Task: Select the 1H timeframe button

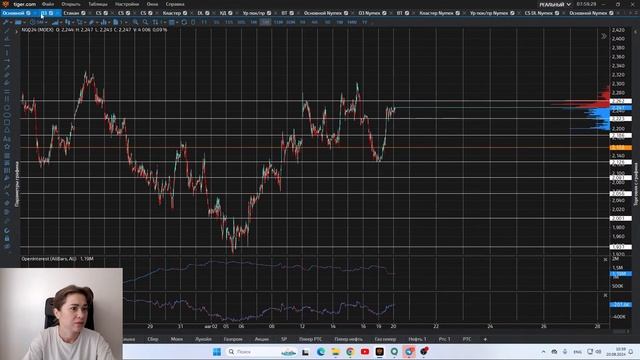Action: [x=302, y=22]
